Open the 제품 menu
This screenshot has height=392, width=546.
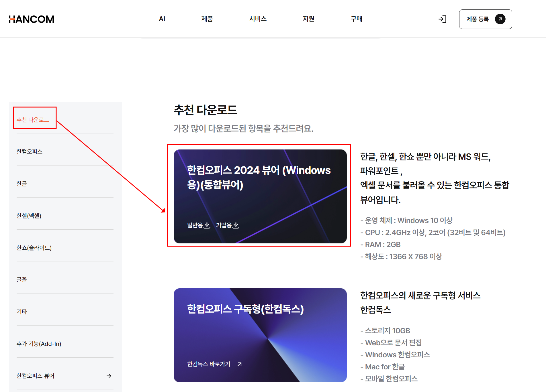[207, 19]
